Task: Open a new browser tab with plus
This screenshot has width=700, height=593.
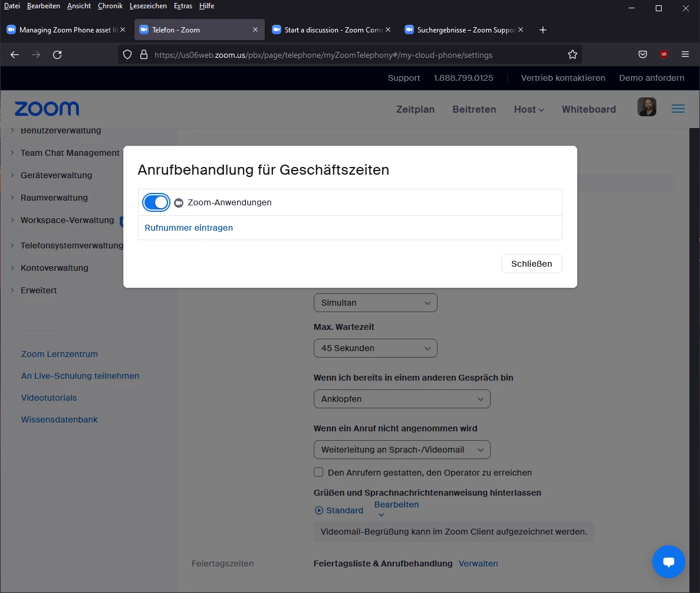Action: tap(543, 30)
